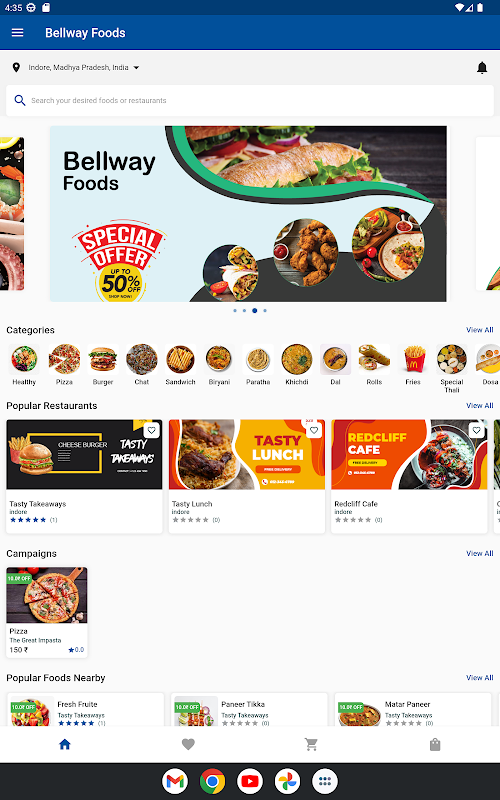
Task: Select the Burger category icon
Action: (x=103, y=359)
